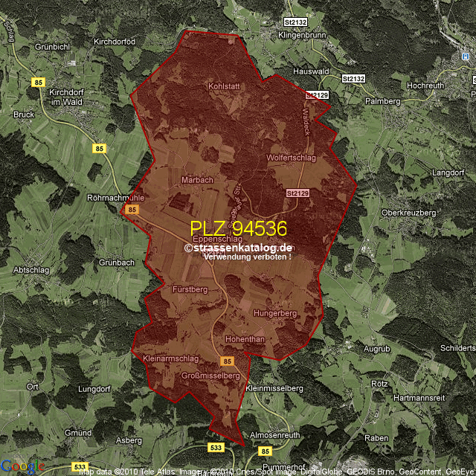Click the yellow PLZ 94536 label

[238, 228]
